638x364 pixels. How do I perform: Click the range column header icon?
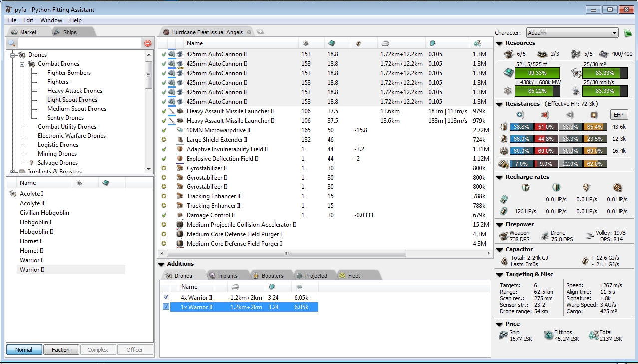point(385,43)
